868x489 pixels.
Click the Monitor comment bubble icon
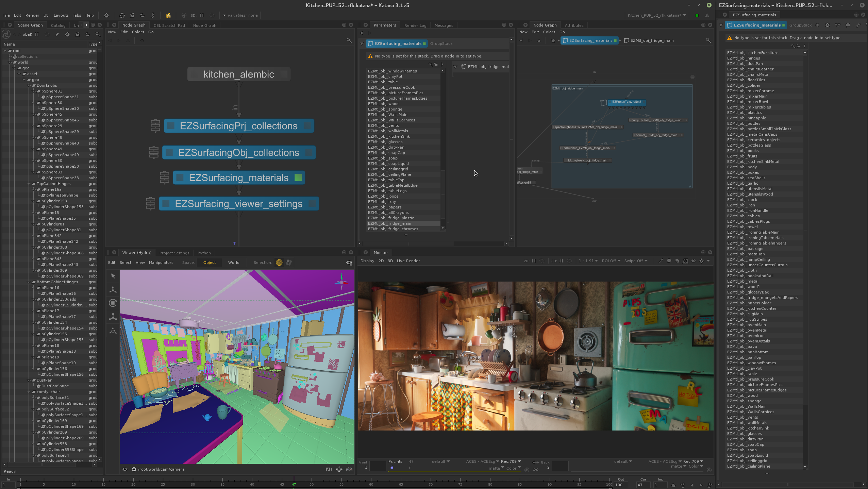pos(669,261)
